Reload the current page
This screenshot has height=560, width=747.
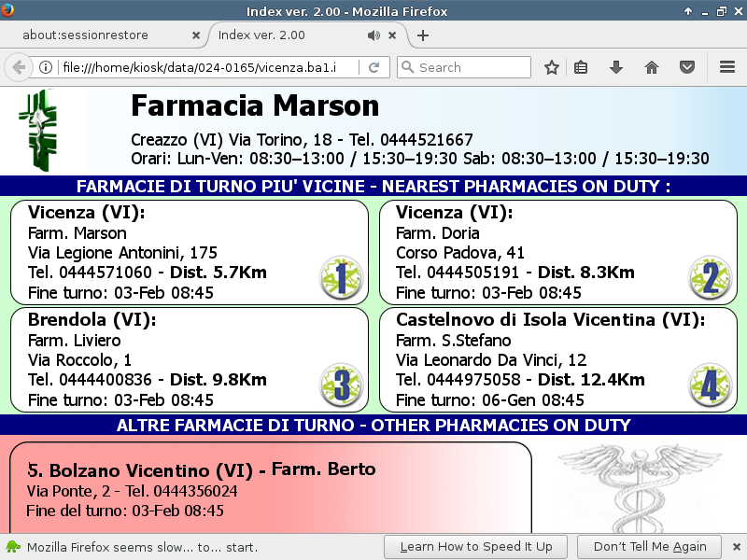point(373,67)
